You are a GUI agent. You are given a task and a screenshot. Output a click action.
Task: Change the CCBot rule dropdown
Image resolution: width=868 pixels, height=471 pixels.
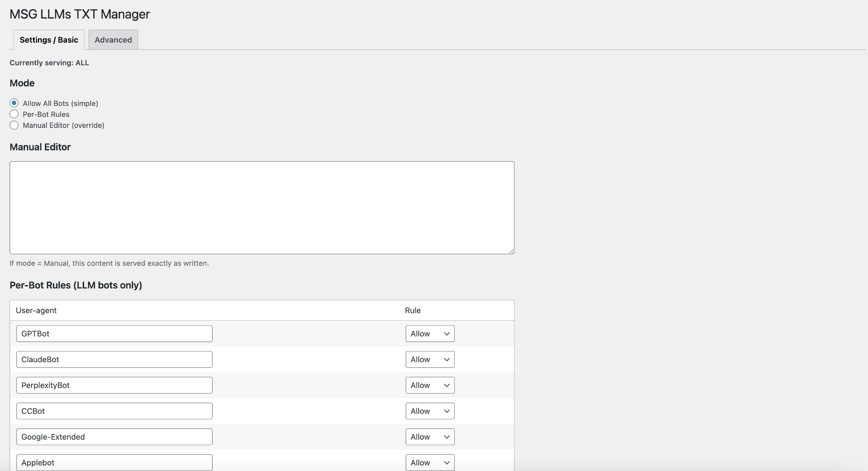tap(430, 411)
